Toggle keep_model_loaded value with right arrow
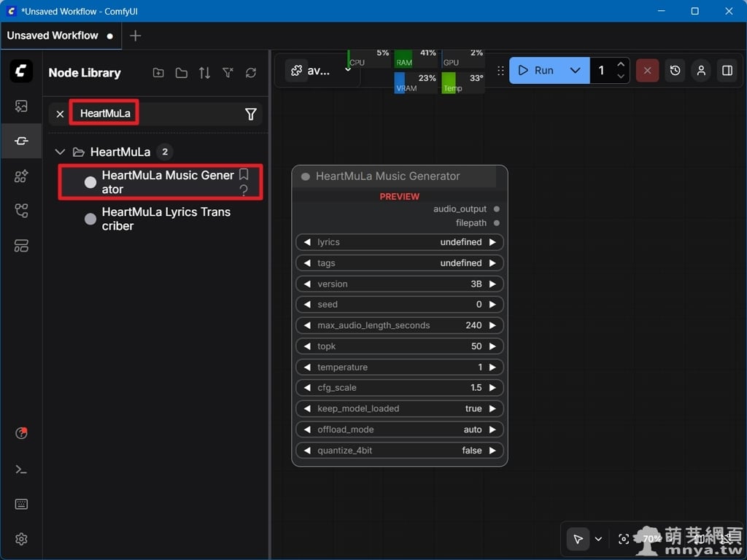 click(492, 409)
